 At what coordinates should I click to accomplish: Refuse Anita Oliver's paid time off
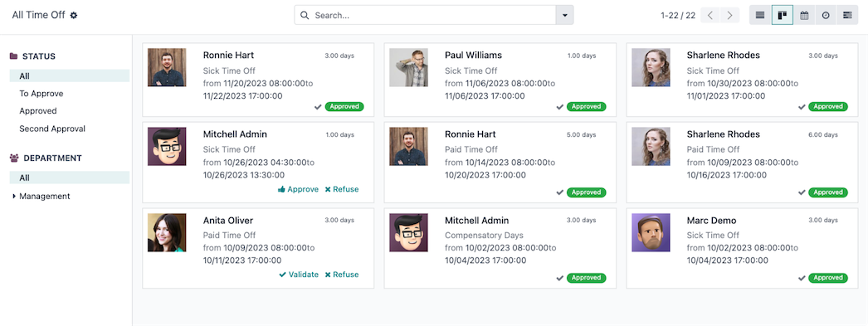click(342, 275)
